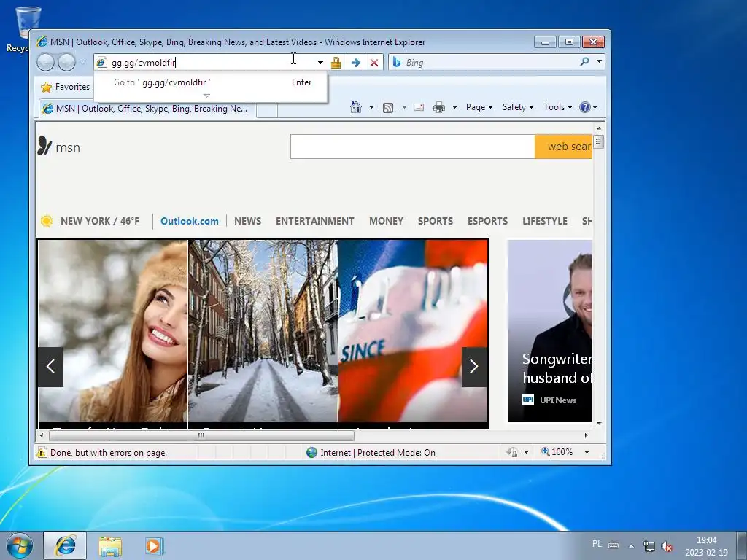747x560 pixels.
Task: Open the Tools menu
Action: coord(558,107)
